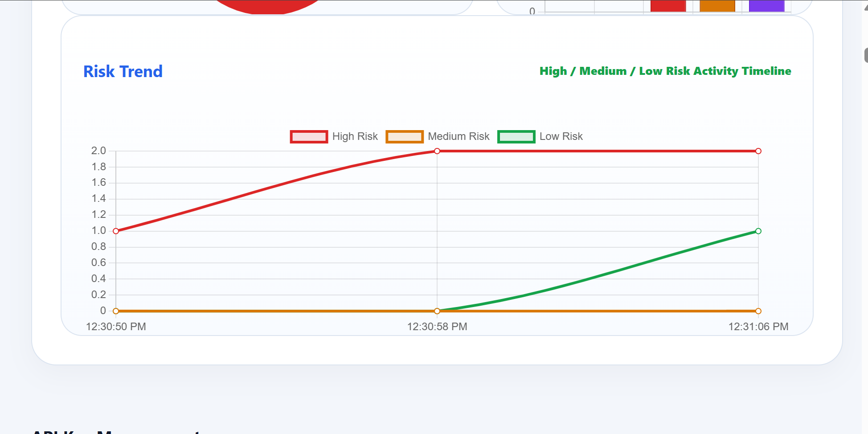The height and width of the screenshot is (434, 868).
Task: Click the red bar in top chart
Action: (x=668, y=6)
